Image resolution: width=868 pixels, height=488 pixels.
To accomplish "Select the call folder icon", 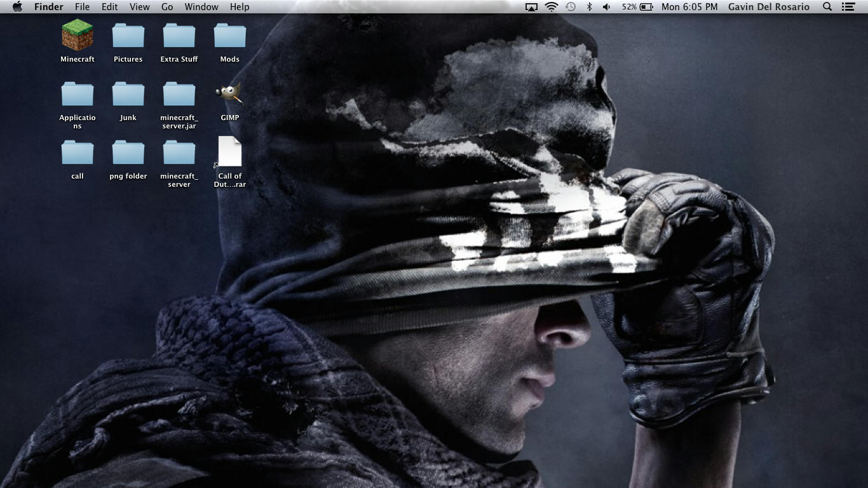I will pos(78,152).
